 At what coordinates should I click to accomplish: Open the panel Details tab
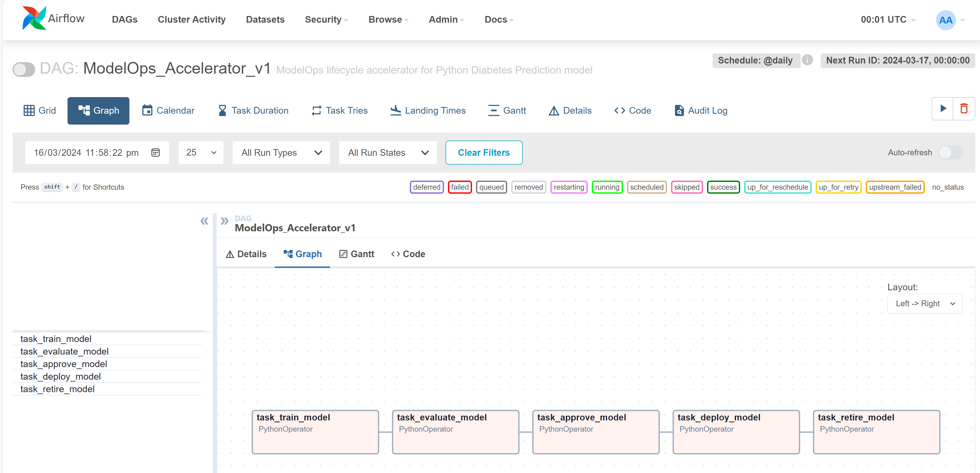[246, 254]
